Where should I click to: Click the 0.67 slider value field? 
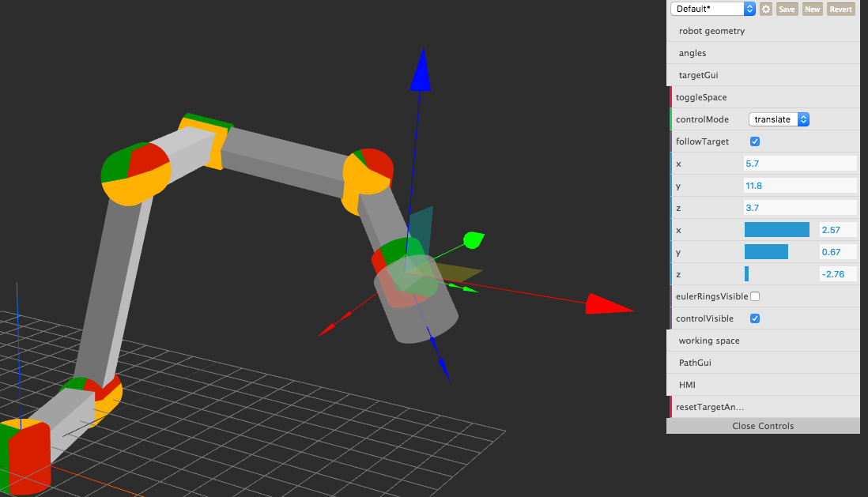click(838, 252)
